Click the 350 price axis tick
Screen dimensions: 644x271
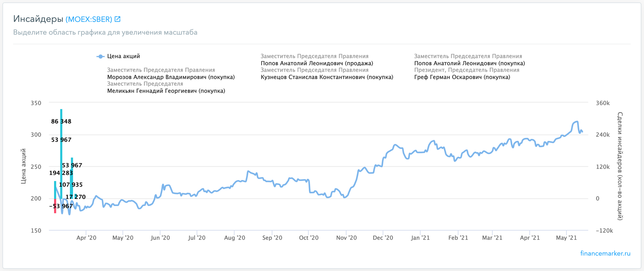pyautogui.click(x=36, y=103)
